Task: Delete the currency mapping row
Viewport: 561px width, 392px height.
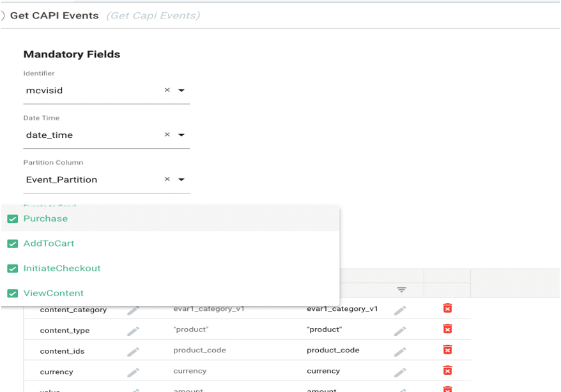Action: click(447, 370)
